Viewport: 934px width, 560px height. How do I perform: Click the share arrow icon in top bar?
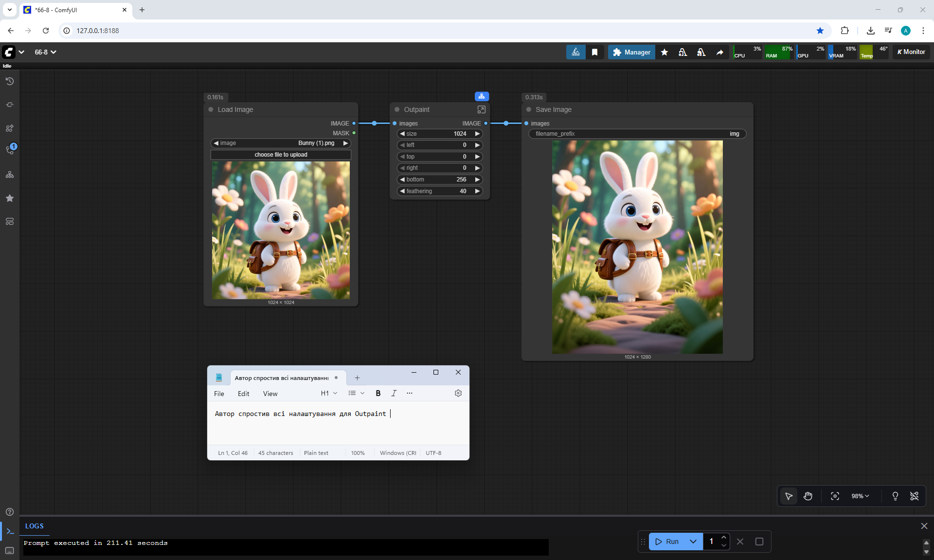[719, 52]
